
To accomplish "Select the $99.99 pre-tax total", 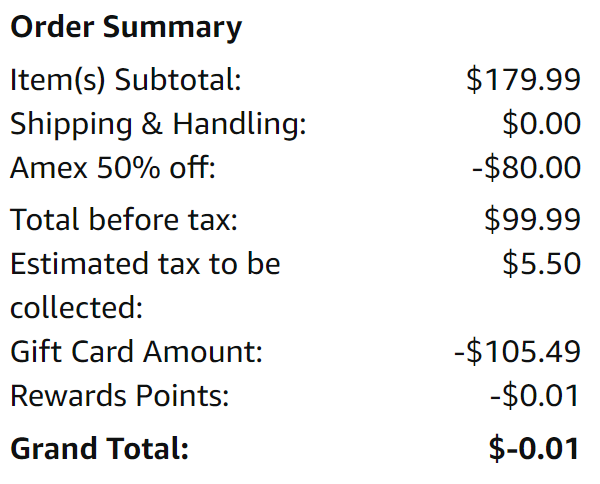I will [x=532, y=219].
